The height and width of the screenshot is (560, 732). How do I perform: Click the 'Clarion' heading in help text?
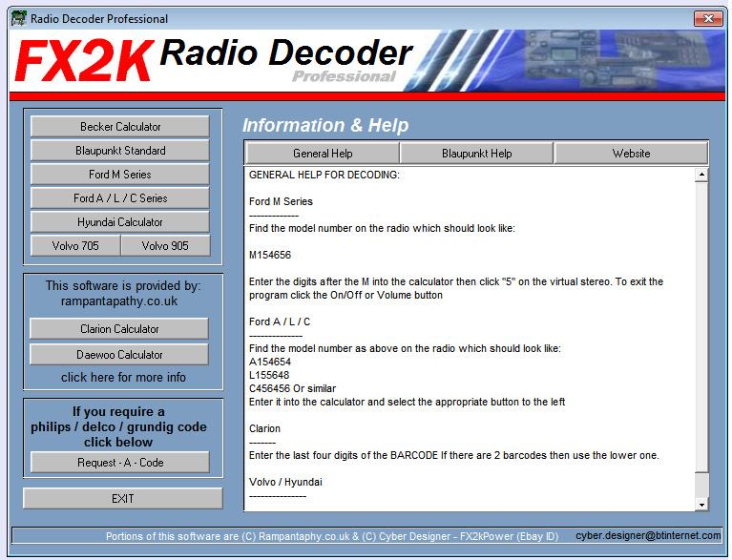coord(264,428)
